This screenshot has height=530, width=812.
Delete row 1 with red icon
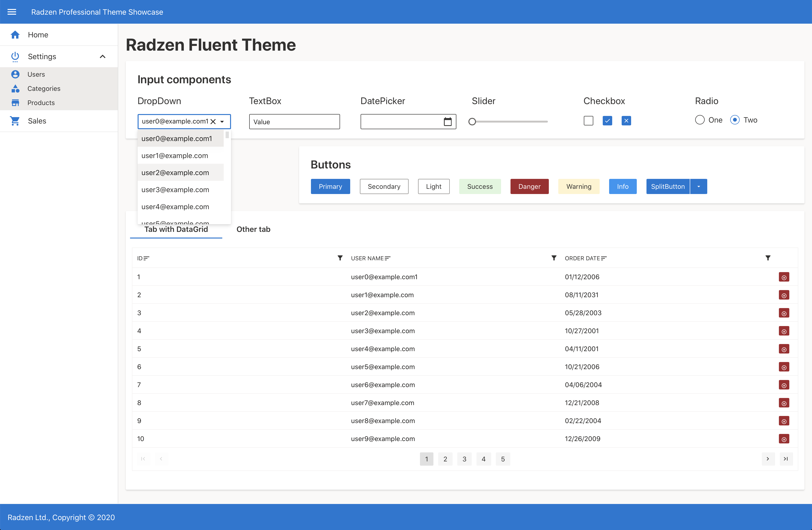pos(784,277)
